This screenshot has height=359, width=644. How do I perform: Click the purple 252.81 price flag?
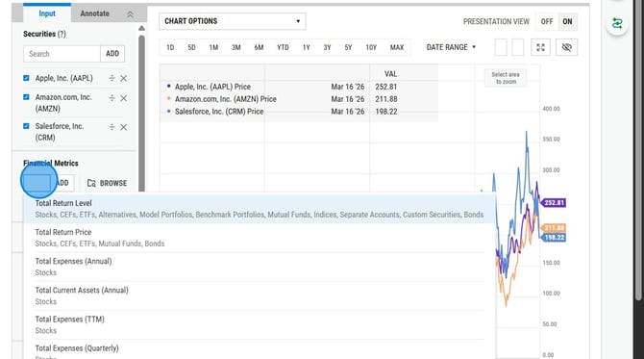(554, 203)
